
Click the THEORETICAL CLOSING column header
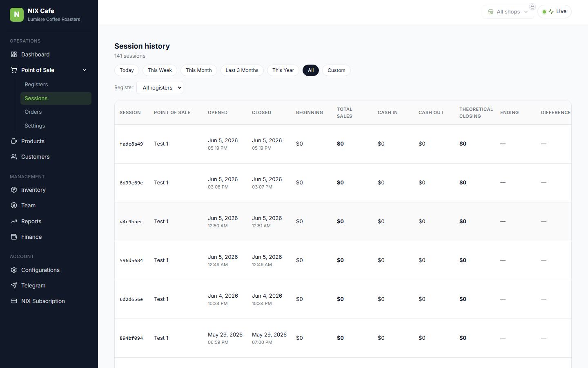476,112
